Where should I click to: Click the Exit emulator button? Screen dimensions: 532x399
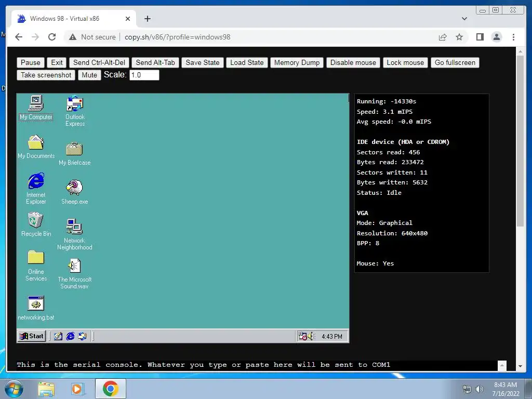click(x=57, y=62)
